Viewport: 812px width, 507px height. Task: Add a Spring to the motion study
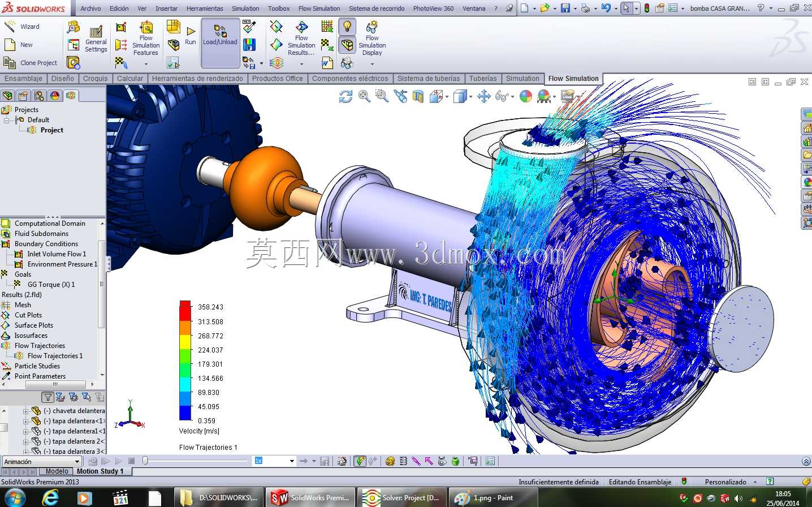coord(403,461)
